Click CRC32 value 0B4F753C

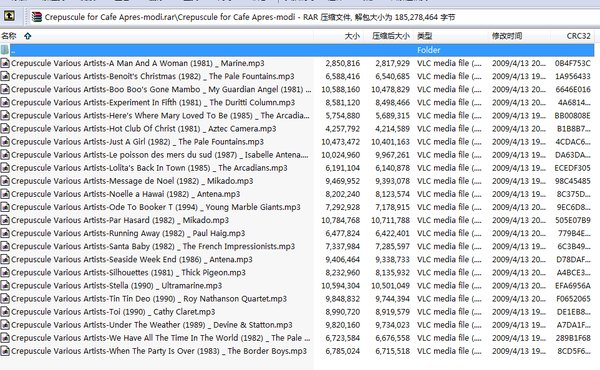tap(572, 63)
